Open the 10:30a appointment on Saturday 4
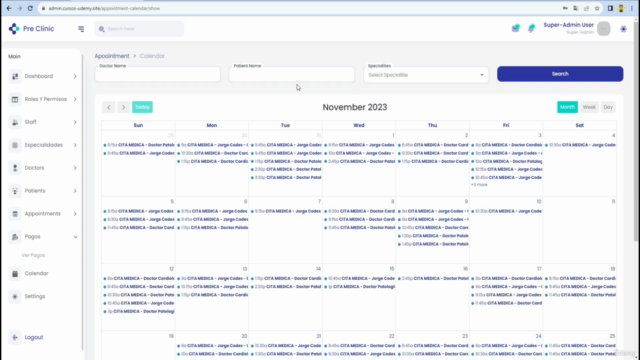640x360 pixels. 580,145
